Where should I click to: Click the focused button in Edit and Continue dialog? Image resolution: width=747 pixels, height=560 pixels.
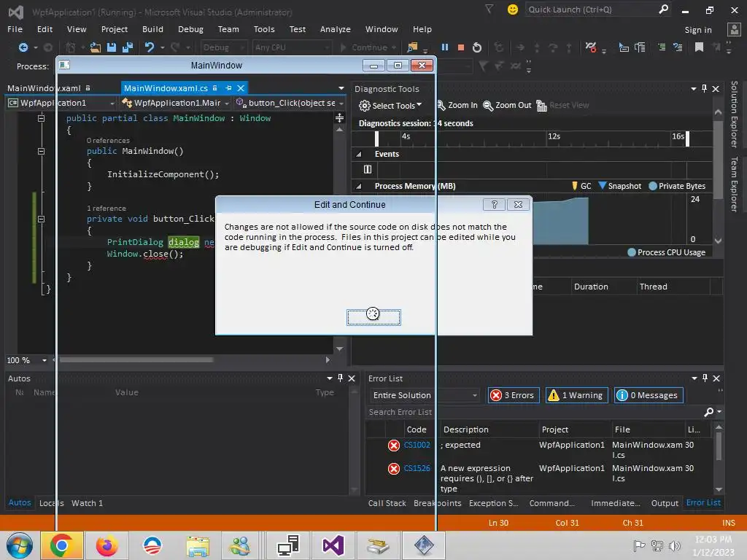373,318
